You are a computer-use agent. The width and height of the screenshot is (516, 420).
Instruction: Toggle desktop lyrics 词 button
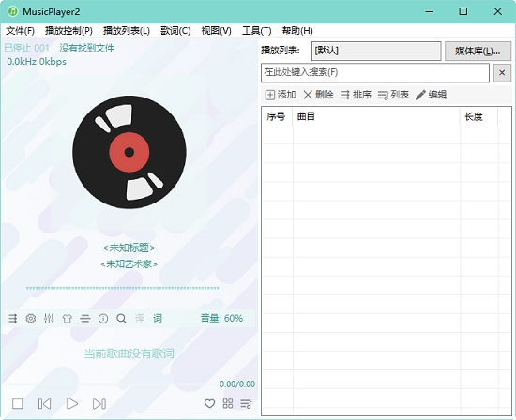(158, 318)
